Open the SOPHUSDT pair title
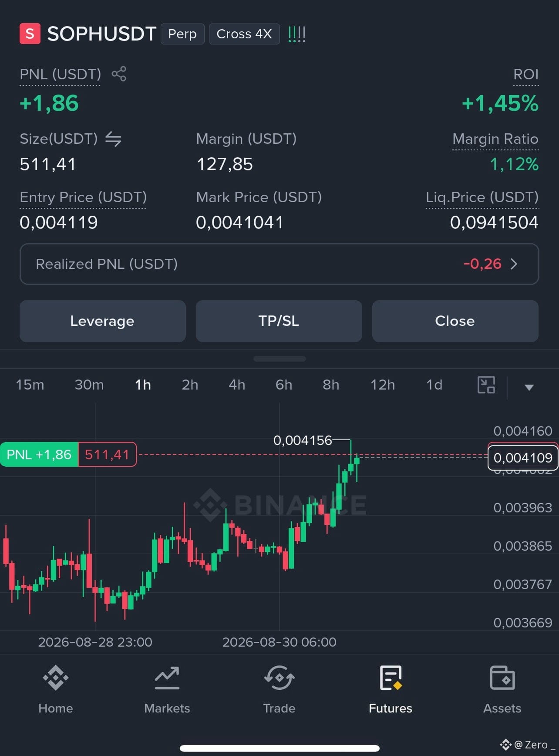The height and width of the screenshot is (756, 559). pyautogui.click(x=102, y=34)
